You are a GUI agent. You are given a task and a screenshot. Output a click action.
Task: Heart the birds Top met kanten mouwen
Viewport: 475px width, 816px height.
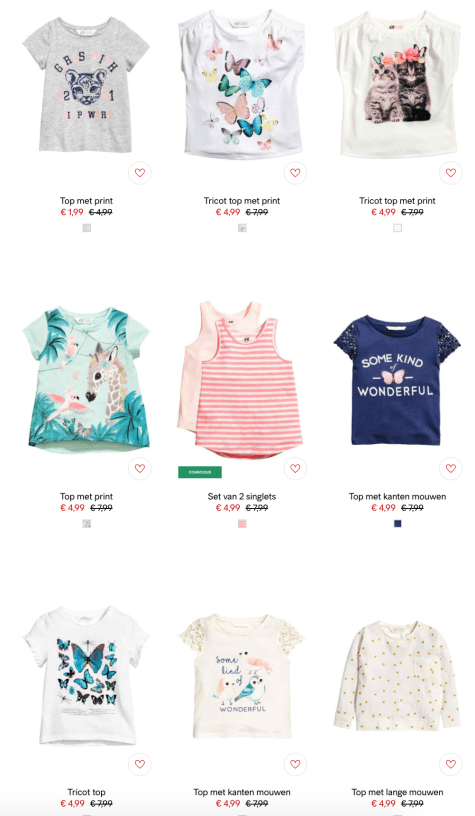[295, 764]
